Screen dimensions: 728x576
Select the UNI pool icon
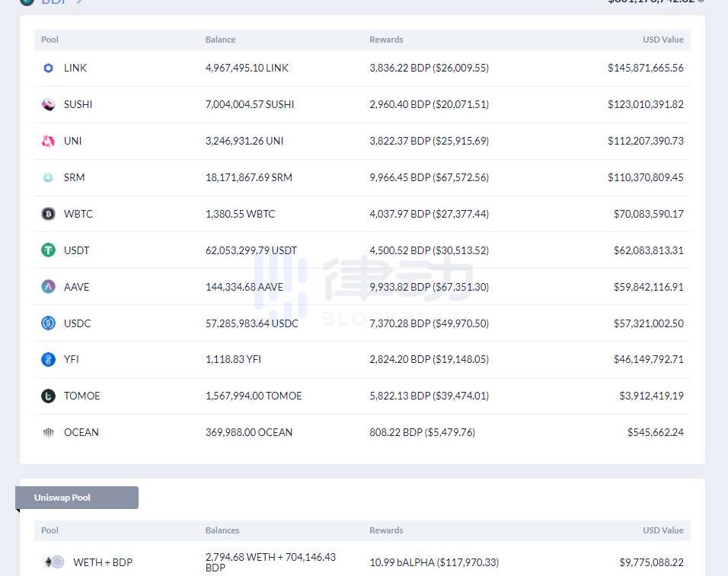[48, 141]
